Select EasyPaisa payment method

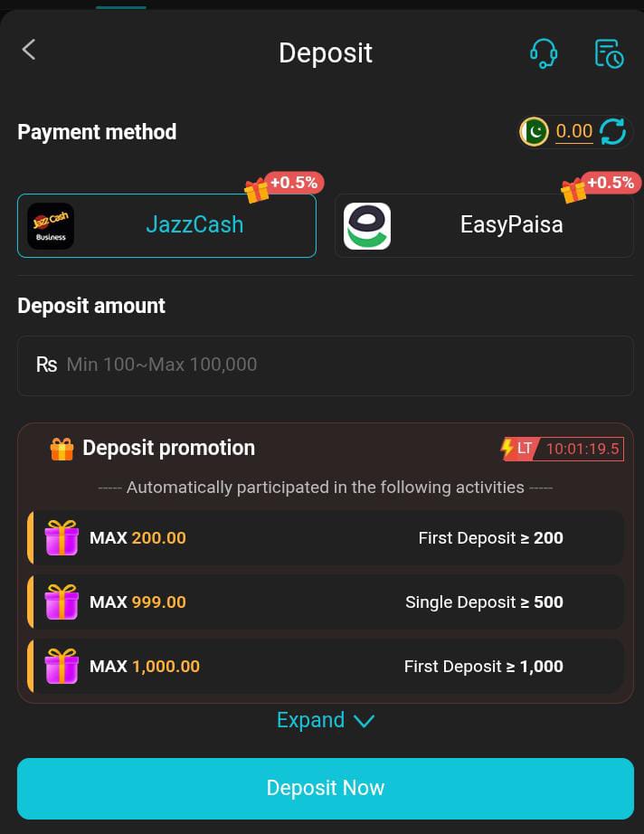(x=484, y=225)
